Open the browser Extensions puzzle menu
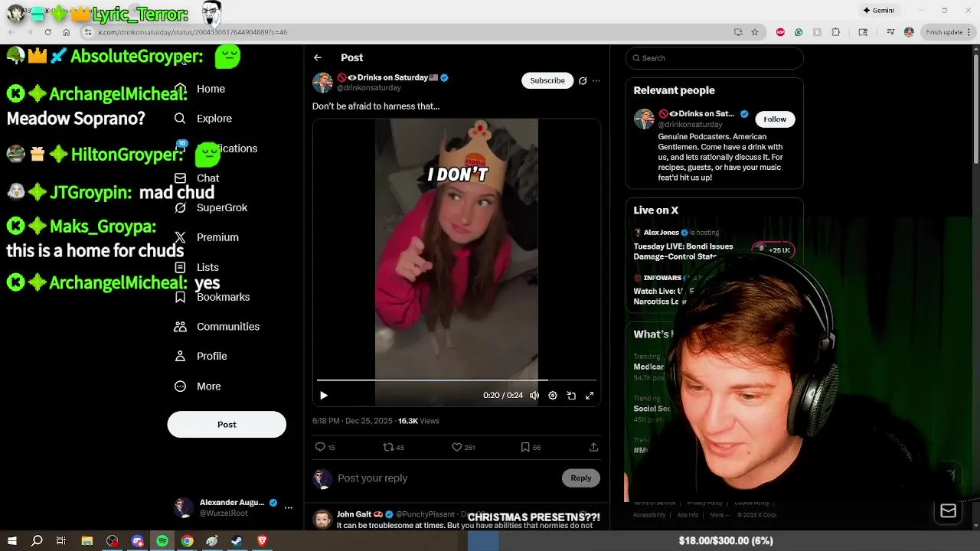This screenshot has width=980, height=551. tap(835, 32)
